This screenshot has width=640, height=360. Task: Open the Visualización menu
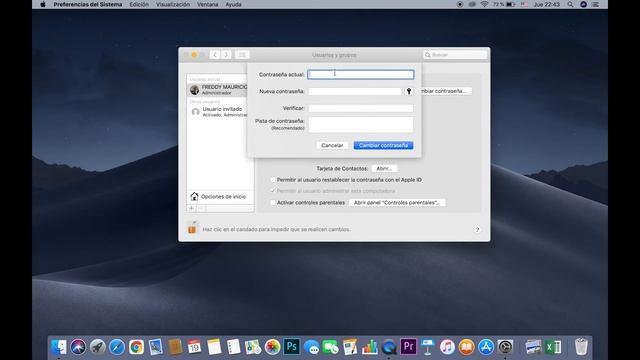(x=173, y=4)
